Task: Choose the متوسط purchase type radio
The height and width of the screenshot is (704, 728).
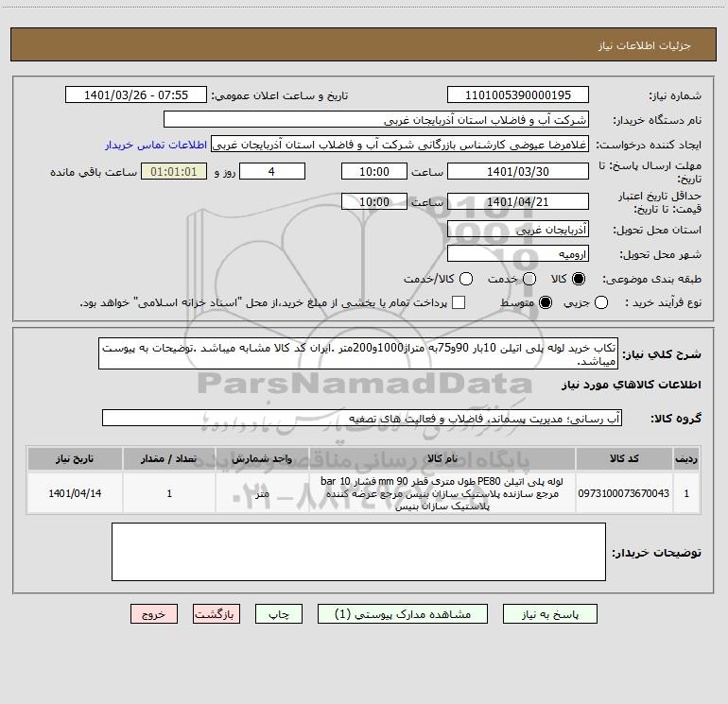Action: [546, 303]
